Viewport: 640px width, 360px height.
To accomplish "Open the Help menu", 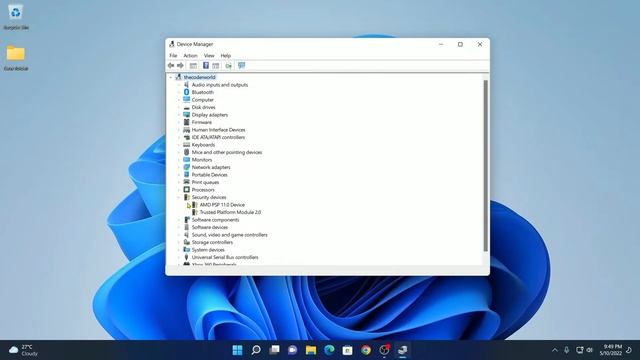I will click(226, 56).
